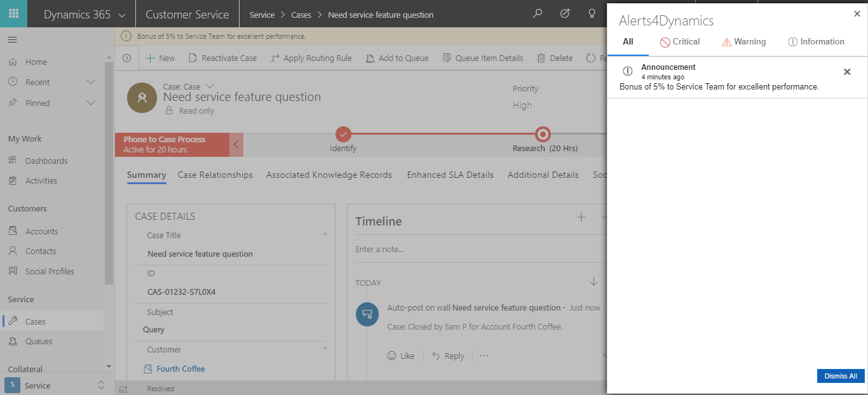Viewport: 868px width, 395px height.
Task: Switch to Additional Details tab
Action: tap(543, 175)
